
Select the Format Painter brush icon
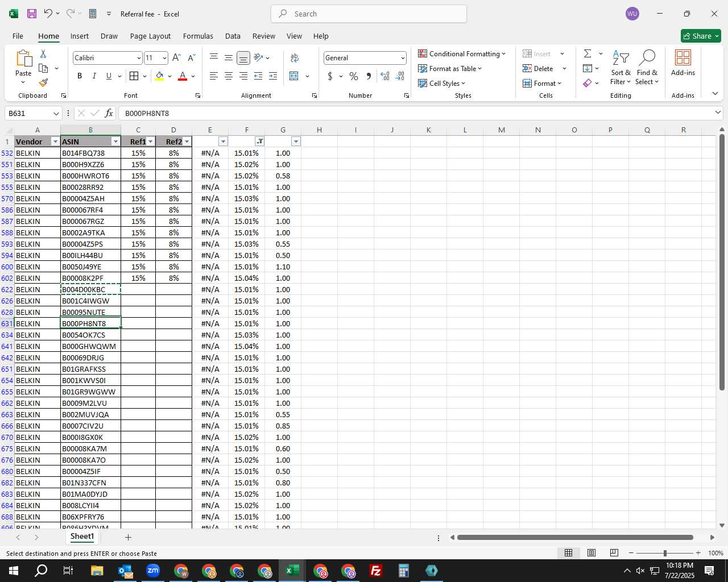point(43,83)
